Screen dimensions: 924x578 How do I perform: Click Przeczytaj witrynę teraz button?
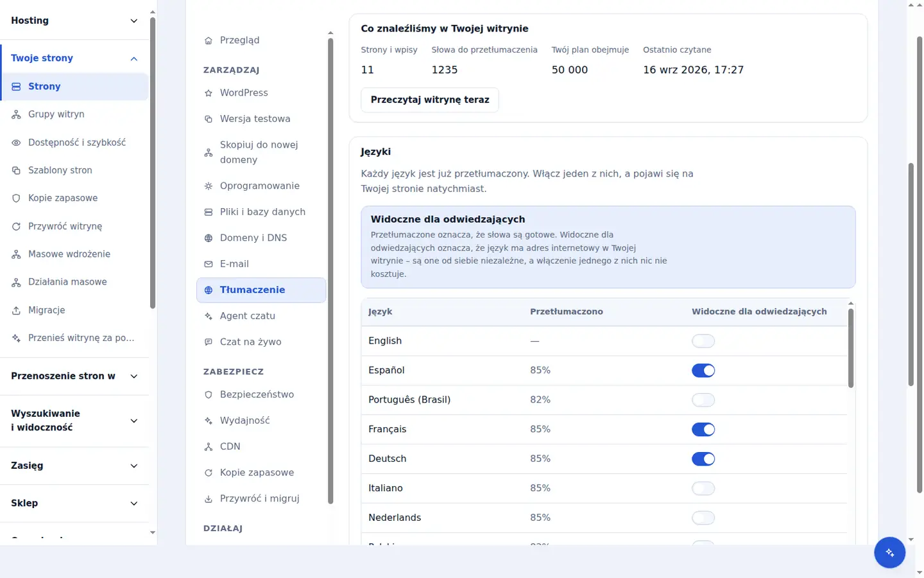(430, 100)
